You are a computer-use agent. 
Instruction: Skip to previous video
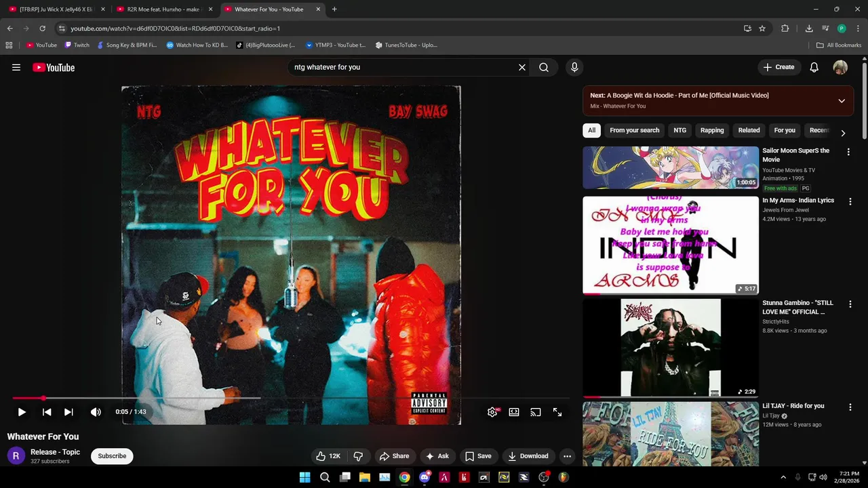pyautogui.click(x=47, y=411)
